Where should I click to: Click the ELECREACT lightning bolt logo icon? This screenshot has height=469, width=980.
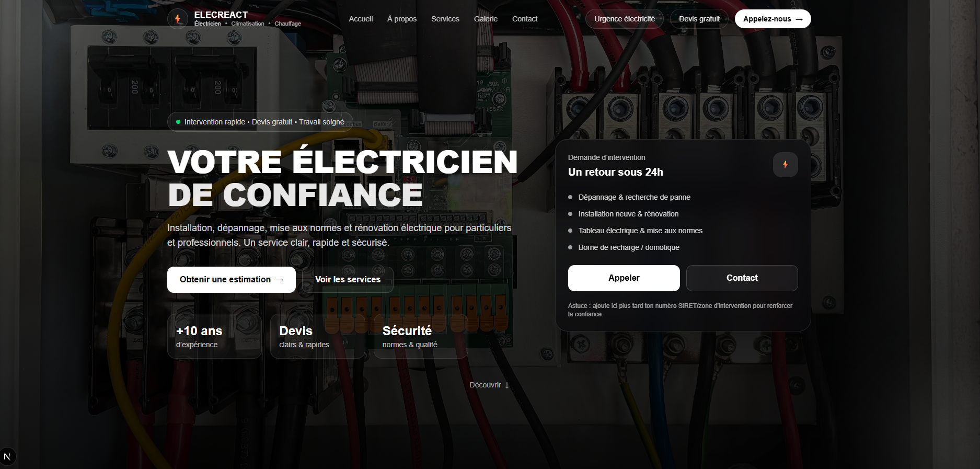pos(178,19)
